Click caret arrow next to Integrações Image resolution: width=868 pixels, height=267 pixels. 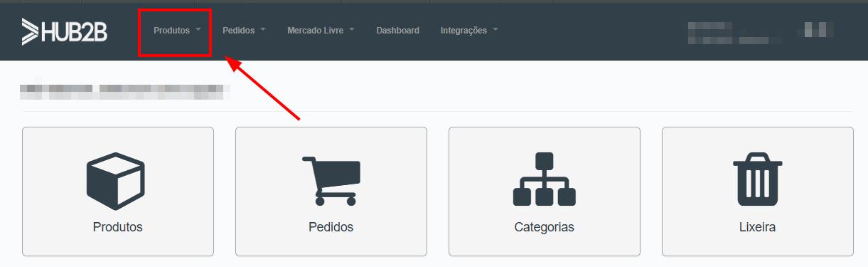495,30
